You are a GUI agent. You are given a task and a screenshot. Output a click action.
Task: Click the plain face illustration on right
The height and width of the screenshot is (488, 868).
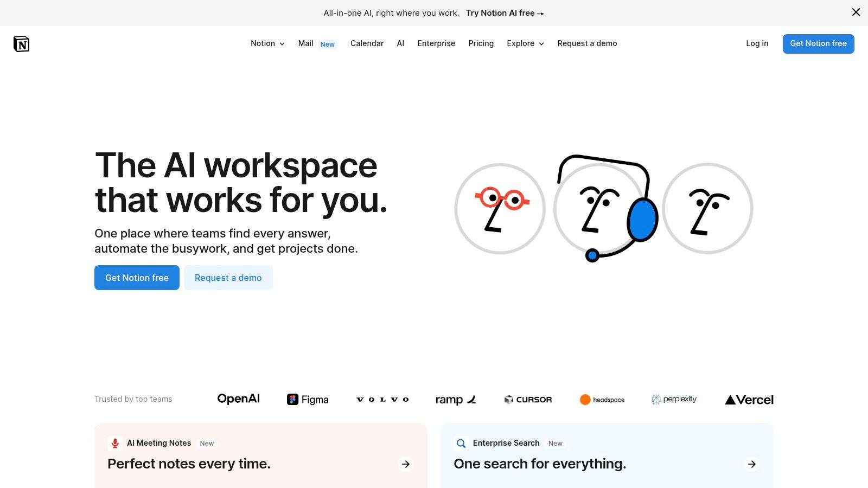tap(707, 209)
